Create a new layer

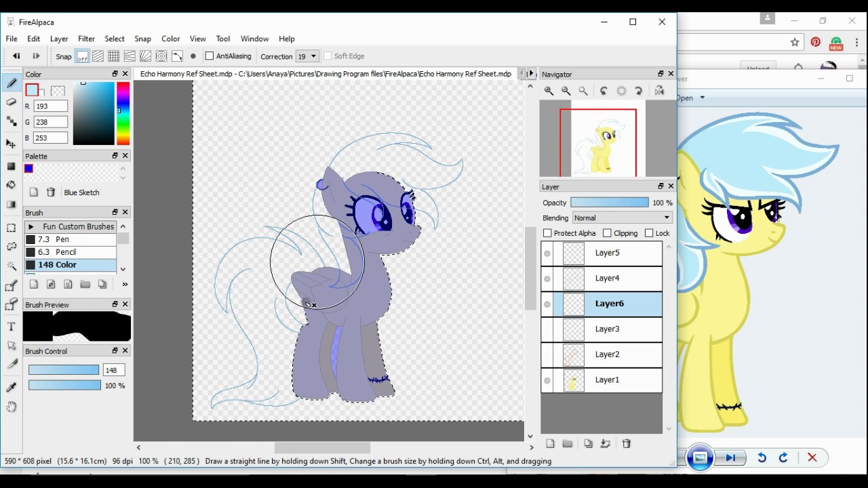[550, 444]
